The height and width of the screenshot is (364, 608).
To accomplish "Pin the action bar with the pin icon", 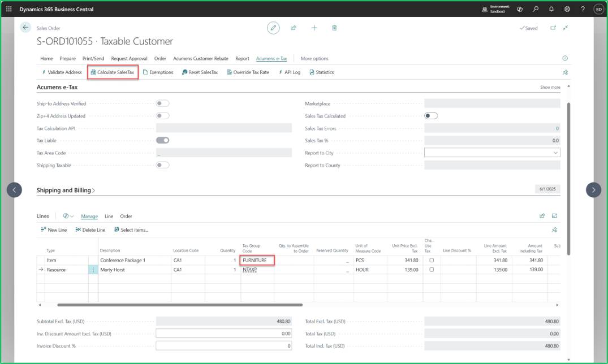I will click(566, 72).
